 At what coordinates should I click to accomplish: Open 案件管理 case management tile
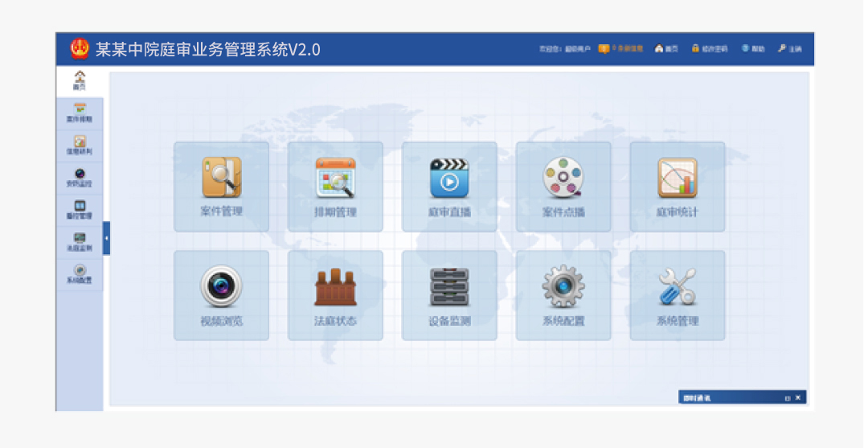pyautogui.click(x=221, y=187)
